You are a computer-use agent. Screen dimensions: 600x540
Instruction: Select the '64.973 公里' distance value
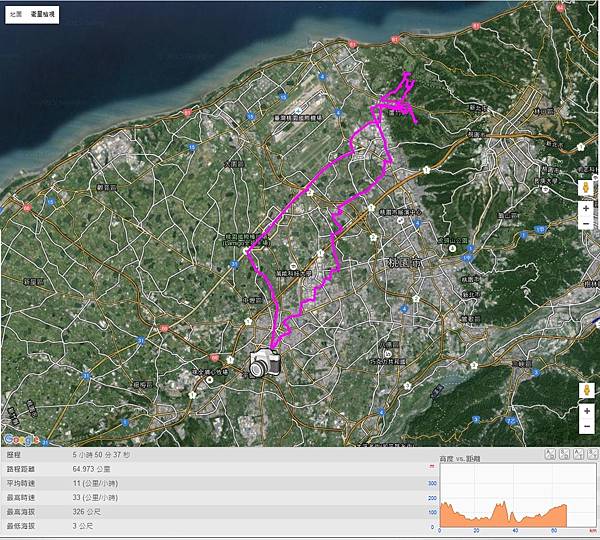coord(91,469)
